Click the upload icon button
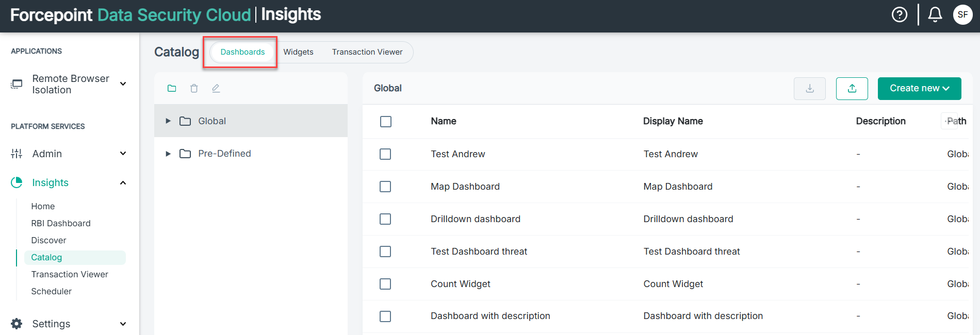 (852, 89)
